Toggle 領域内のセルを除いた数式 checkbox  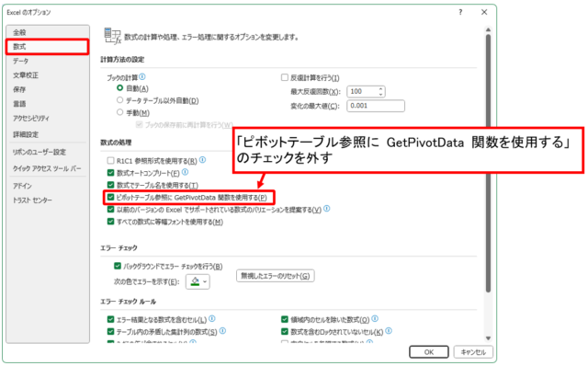pos(285,319)
